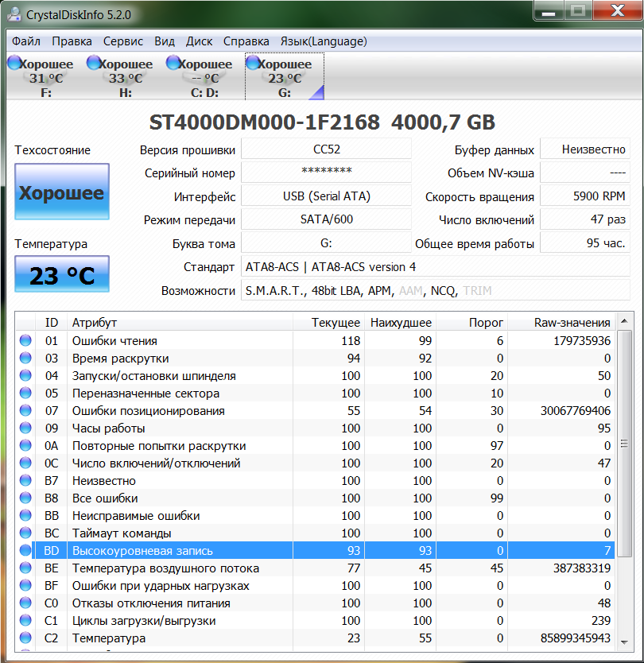Click status orb for Циклы загрузки/выгрузки

point(25,620)
